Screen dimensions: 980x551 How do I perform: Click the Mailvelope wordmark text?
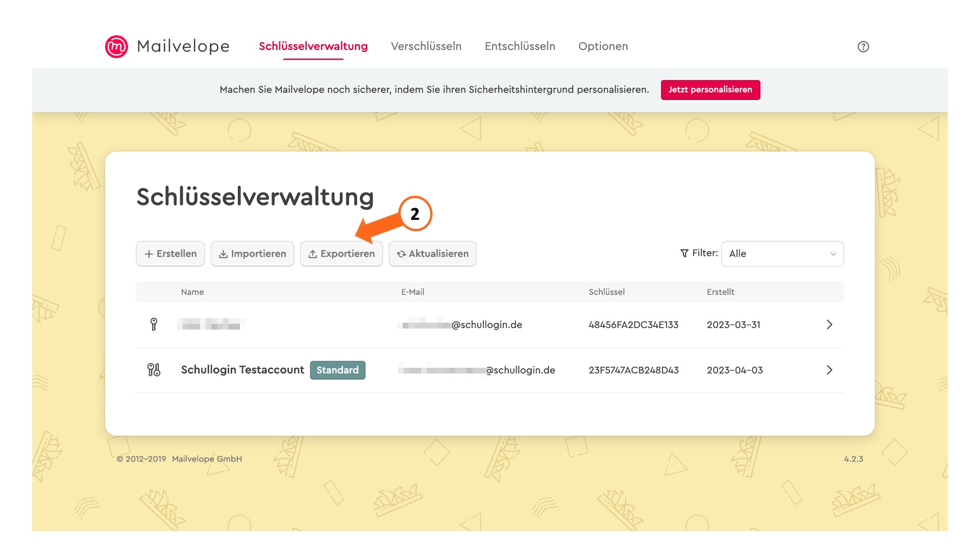(183, 46)
